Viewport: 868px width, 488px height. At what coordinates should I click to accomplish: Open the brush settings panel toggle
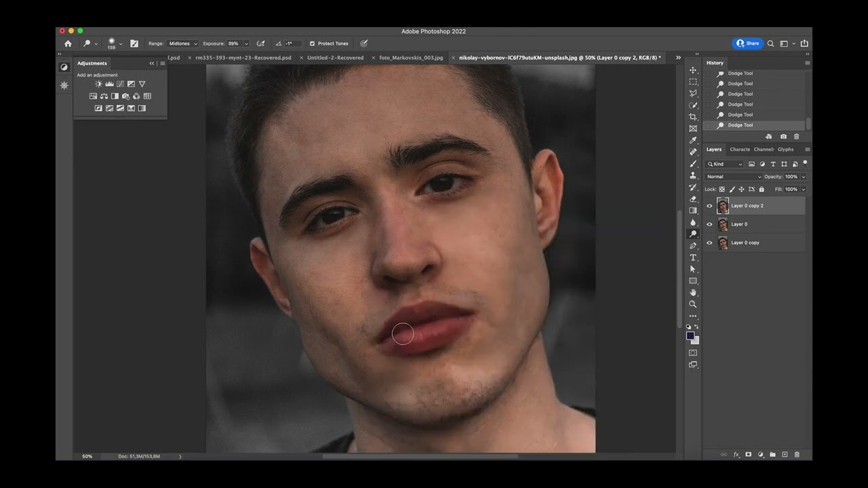click(x=134, y=43)
